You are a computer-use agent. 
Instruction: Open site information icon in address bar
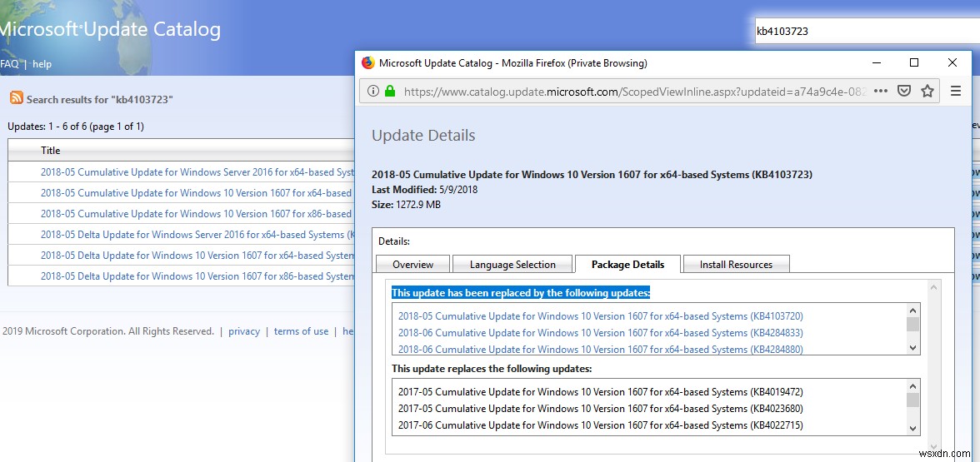[373, 92]
